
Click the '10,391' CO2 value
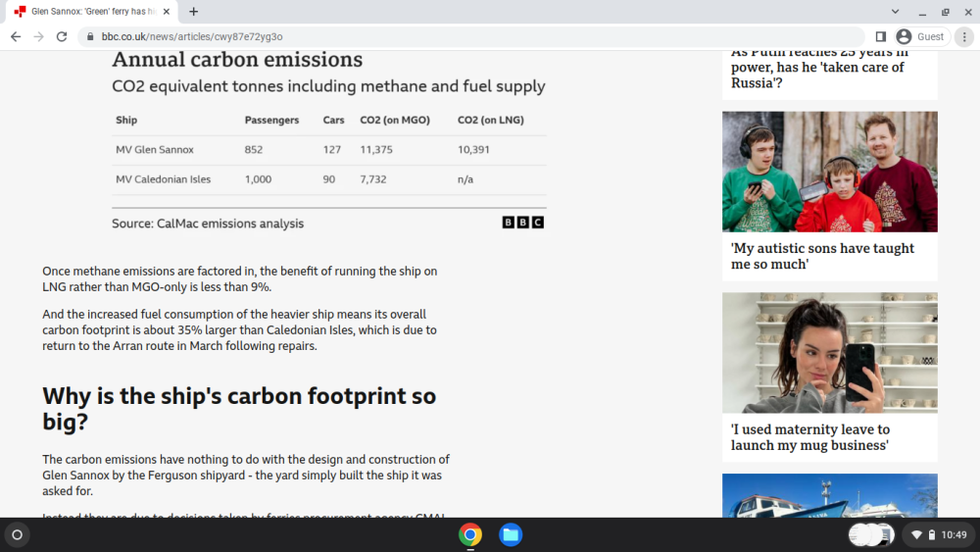pos(473,149)
